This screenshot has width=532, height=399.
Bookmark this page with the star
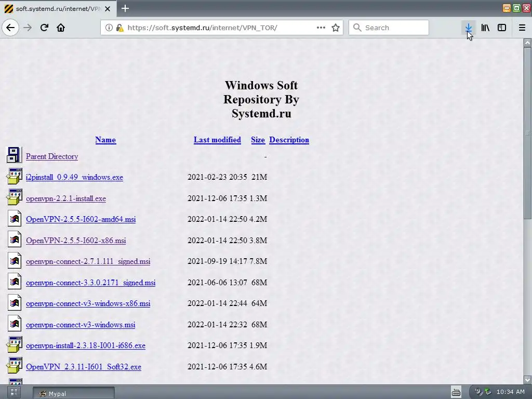pyautogui.click(x=336, y=28)
